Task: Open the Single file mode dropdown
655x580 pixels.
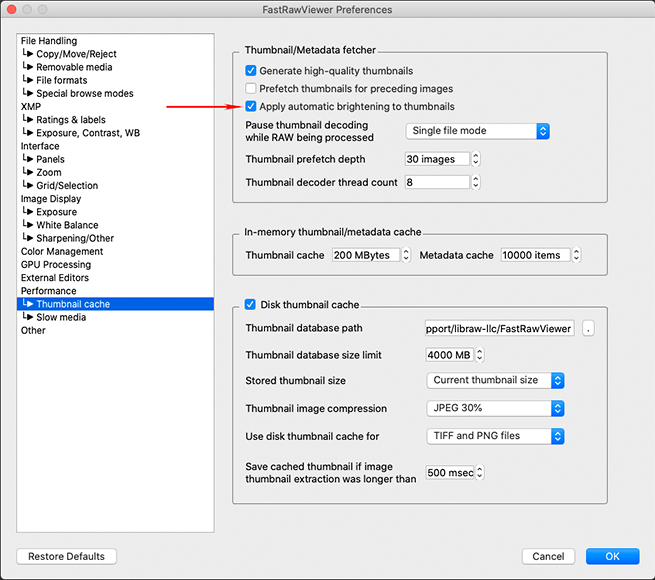Action: [478, 131]
